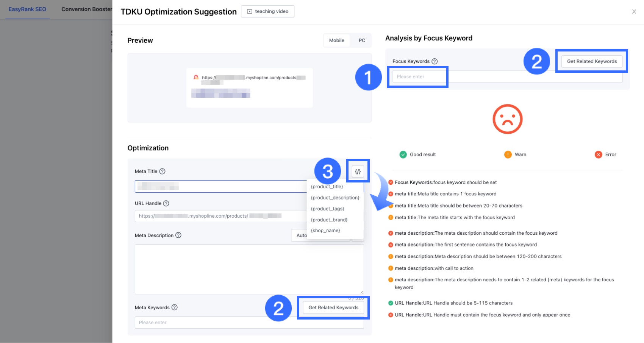Open the EasyRank SEO tab
The image size is (644, 343).
(x=27, y=9)
